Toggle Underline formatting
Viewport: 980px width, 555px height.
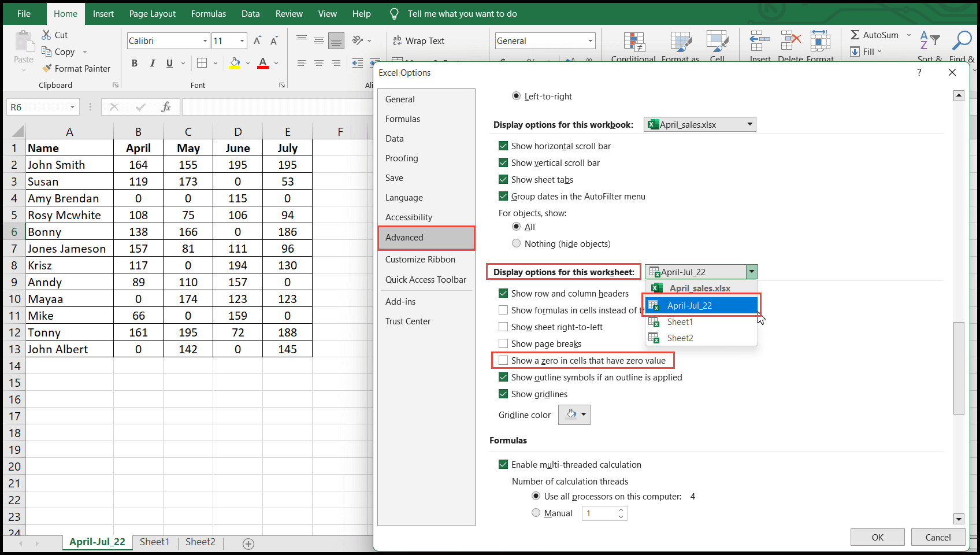tap(169, 63)
